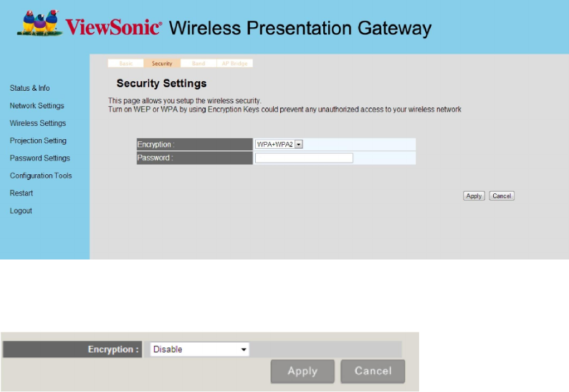Viewport: 569px width, 392px height.
Task: Open Password Settings in the sidebar
Action: click(x=40, y=158)
